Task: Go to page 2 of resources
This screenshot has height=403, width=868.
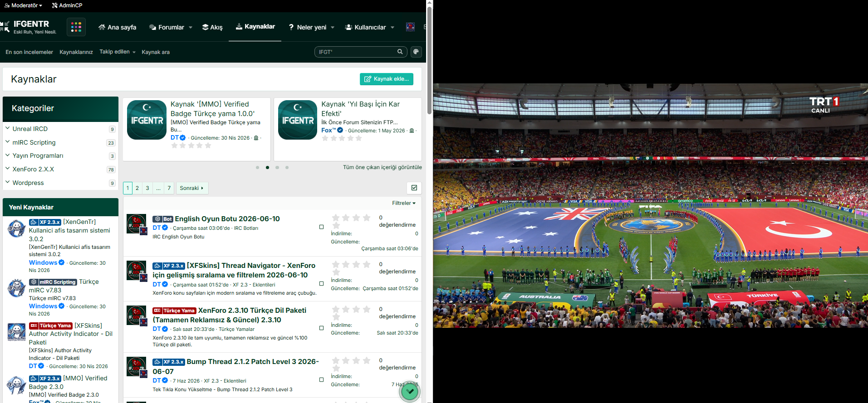Action: pyautogui.click(x=137, y=188)
